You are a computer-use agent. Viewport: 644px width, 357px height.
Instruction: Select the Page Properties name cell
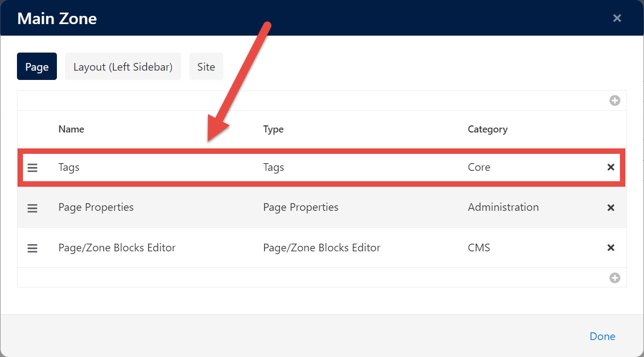[96, 207]
